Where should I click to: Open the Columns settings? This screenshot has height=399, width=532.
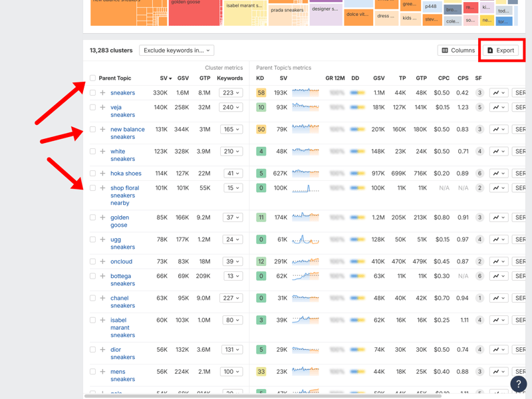[457, 51]
